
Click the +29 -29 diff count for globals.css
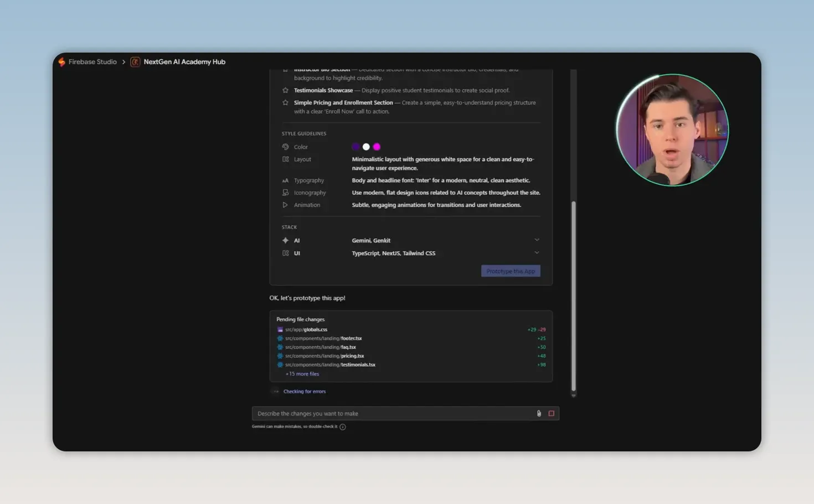tap(537, 330)
